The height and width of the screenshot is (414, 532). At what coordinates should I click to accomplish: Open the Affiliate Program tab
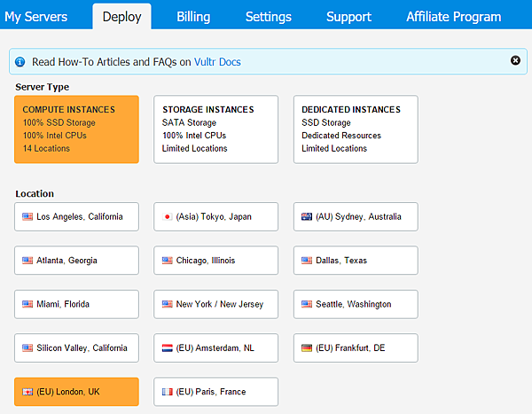[453, 17]
